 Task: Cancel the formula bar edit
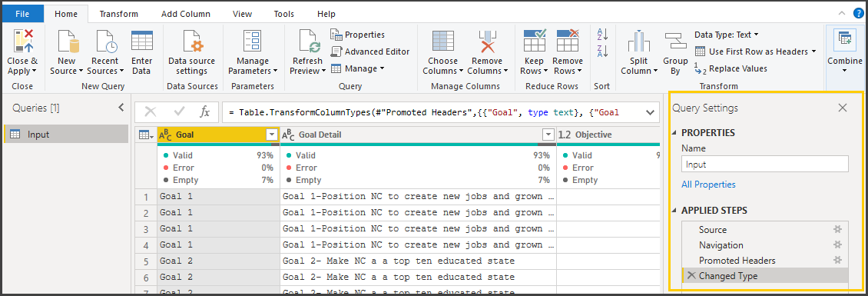tap(150, 112)
